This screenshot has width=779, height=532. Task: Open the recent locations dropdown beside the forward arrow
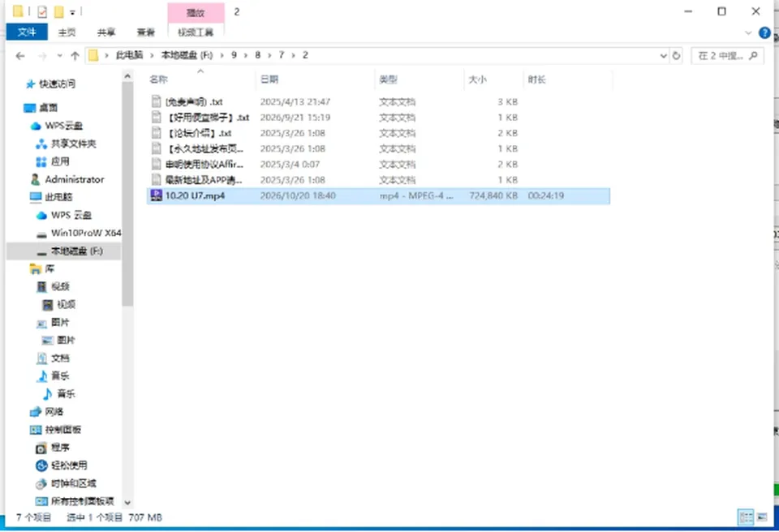pos(59,56)
